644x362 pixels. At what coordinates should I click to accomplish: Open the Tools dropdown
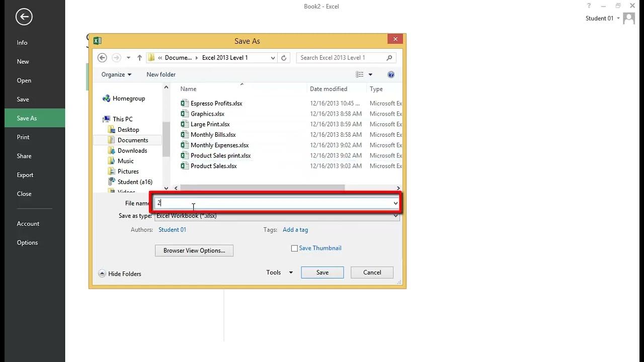[x=279, y=273]
